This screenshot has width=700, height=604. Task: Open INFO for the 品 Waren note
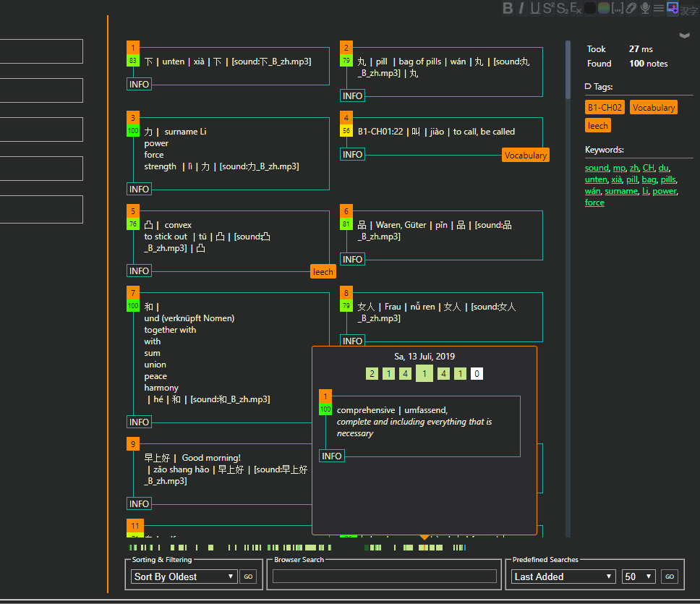coord(352,260)
